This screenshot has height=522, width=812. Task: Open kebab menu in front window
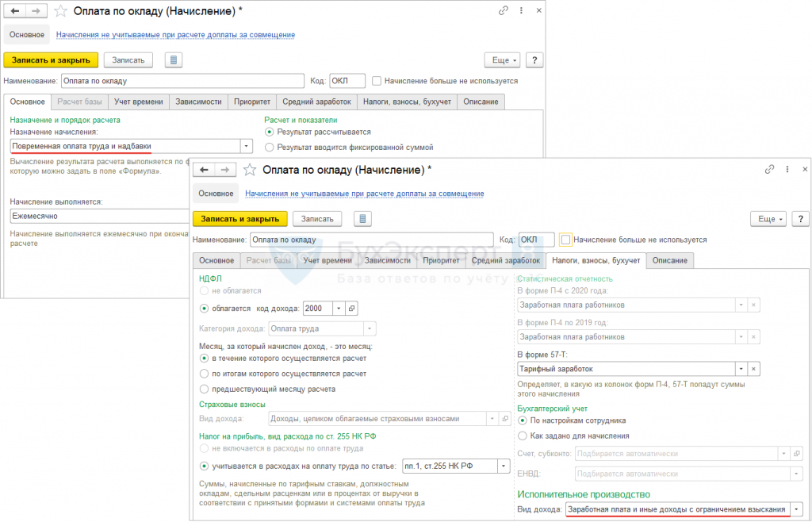tap(787, 169)
